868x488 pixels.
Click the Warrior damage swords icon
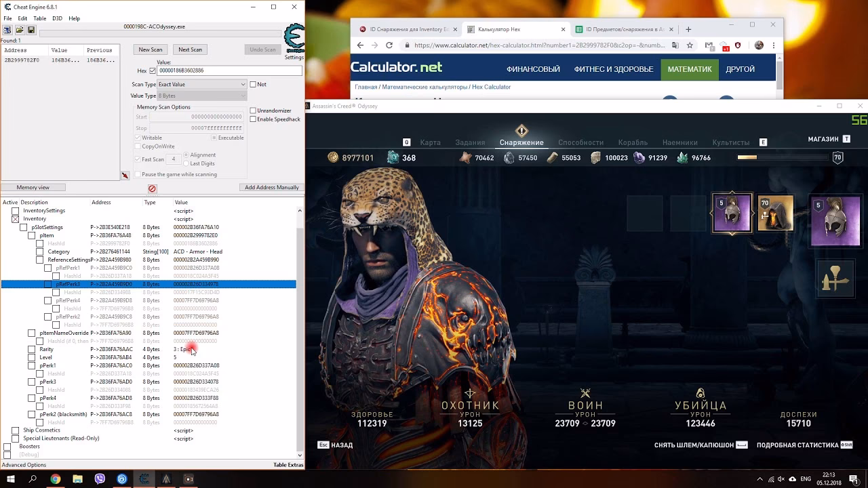[x=585, y=393]
